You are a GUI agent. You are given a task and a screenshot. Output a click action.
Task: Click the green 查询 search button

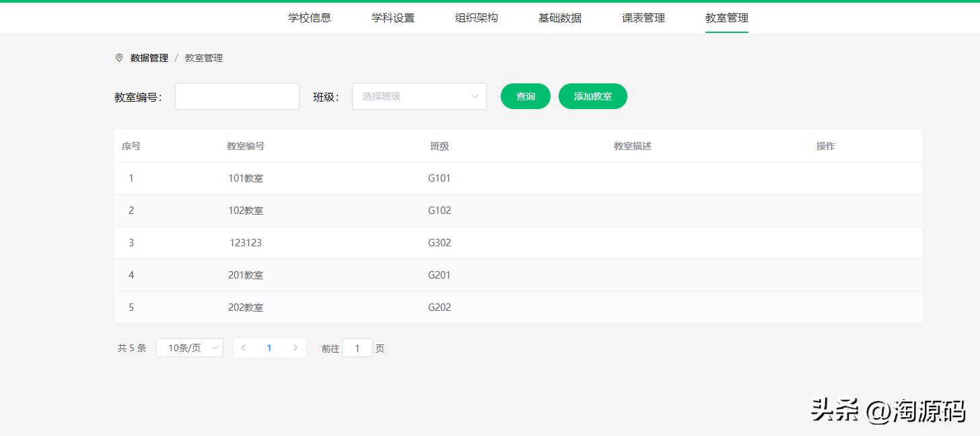525,96
